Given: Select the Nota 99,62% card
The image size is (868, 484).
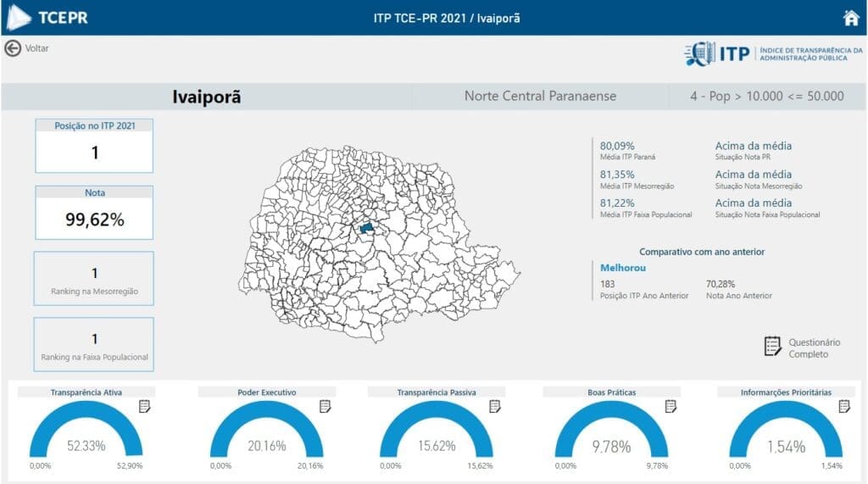Looking at the screenshot, I should [x=94, y=212].
